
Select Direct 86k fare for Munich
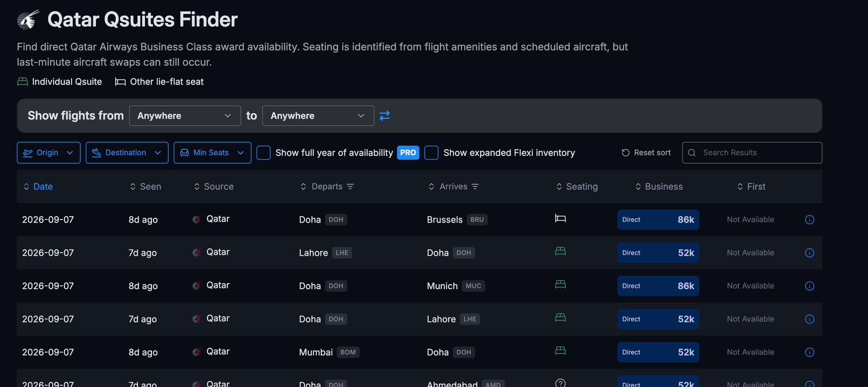[658, 286]
